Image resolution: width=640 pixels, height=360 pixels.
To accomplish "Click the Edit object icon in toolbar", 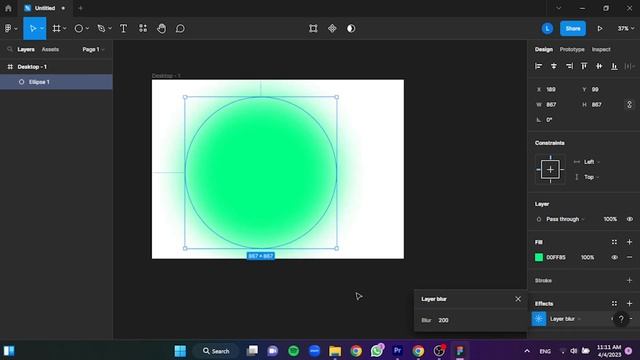I will 313,29.
